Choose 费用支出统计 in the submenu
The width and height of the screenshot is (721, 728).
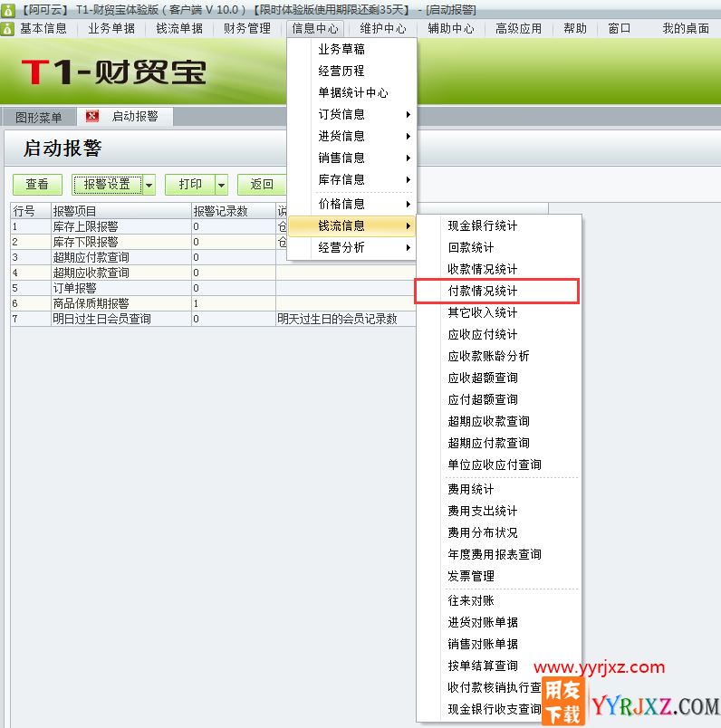[x=498, y=512]
